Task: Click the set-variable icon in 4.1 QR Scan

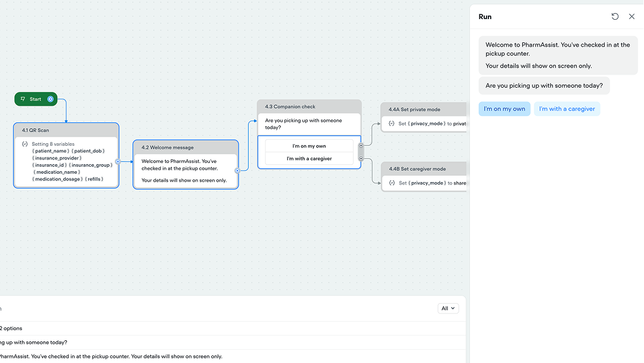Action: pos(24,144)
